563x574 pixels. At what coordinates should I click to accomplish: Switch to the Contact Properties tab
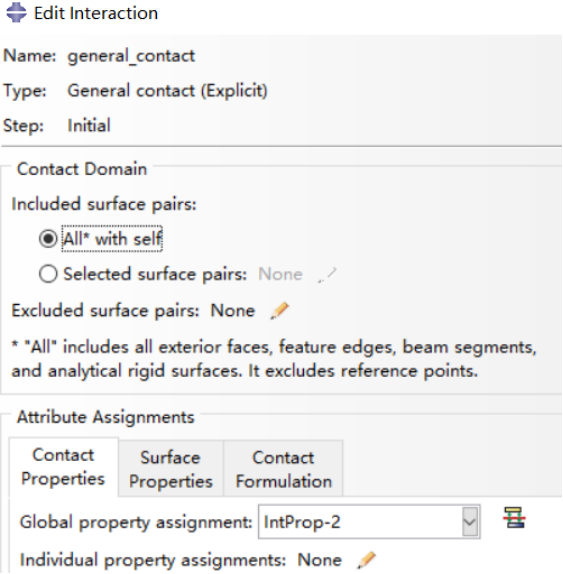[63, 467]
